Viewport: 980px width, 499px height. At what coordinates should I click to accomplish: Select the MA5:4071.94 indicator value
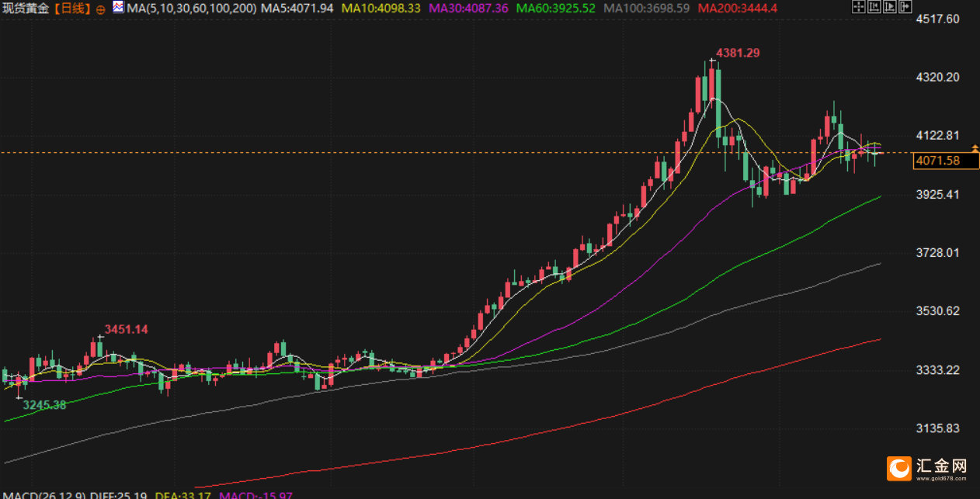coord(297,8)
